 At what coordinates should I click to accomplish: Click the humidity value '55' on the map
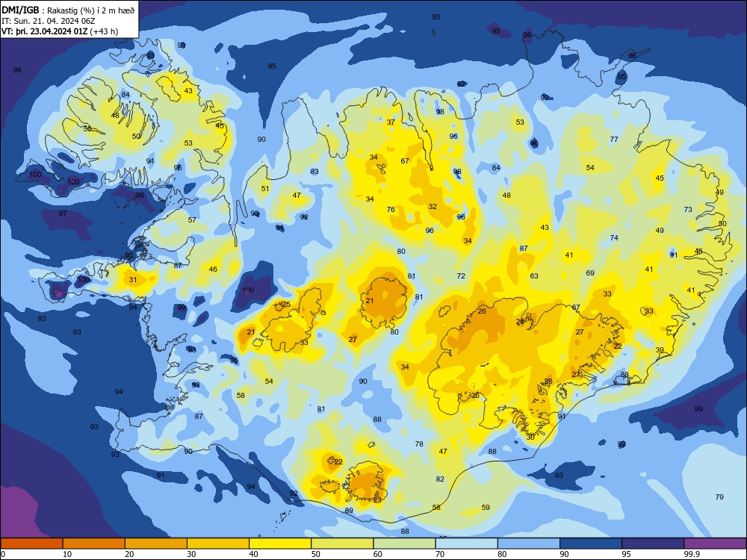pyautogui.click(x=87, y=129)
